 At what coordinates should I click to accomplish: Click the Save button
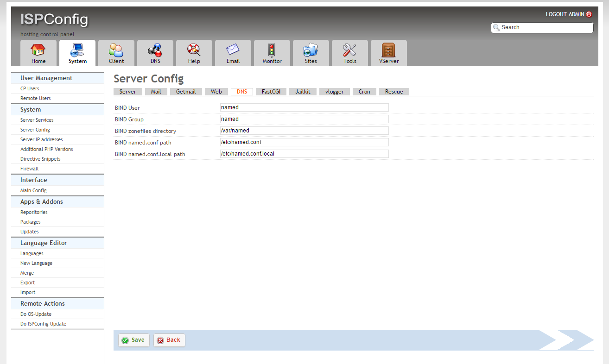(134, 340)
